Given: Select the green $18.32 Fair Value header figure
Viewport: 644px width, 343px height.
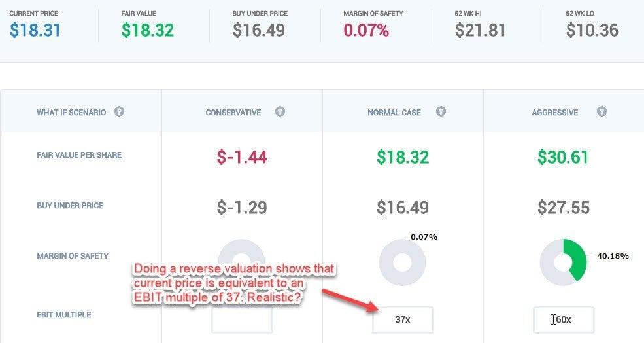Looking at the screenshot, I should coord(147,29).
